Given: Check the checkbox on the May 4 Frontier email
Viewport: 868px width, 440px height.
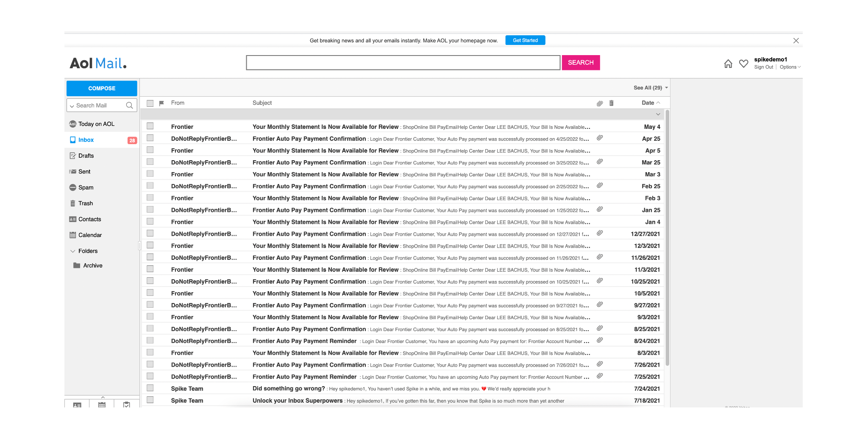Looking at the screenshot, I should 150,125.
